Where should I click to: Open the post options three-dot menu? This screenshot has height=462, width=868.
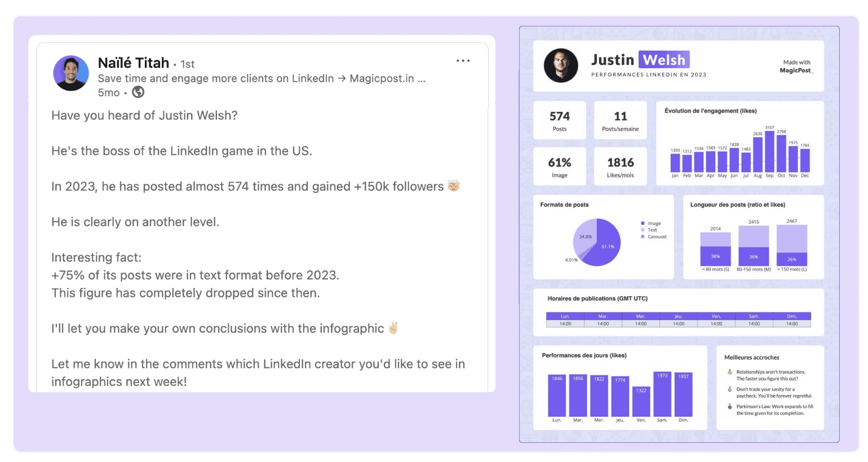pos(463,60)
